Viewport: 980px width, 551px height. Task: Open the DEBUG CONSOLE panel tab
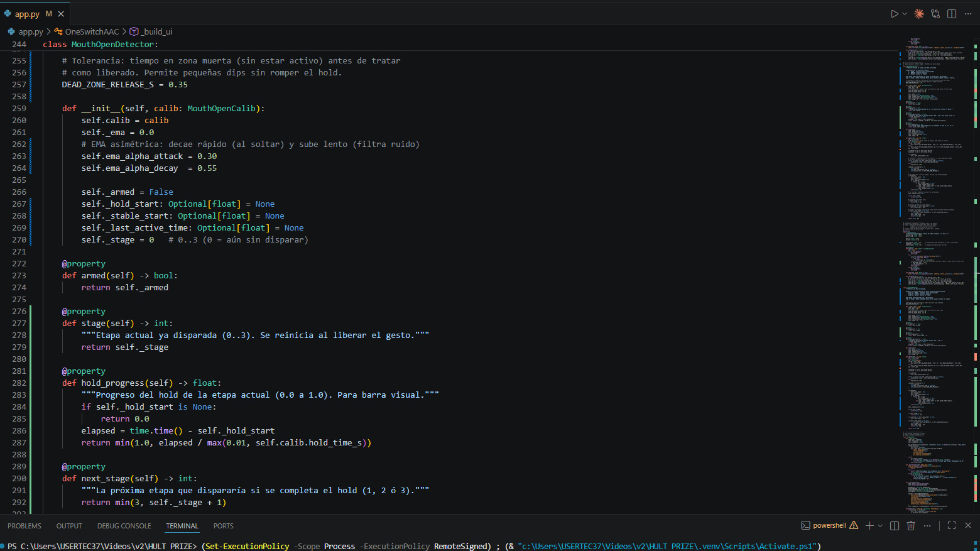124,526
